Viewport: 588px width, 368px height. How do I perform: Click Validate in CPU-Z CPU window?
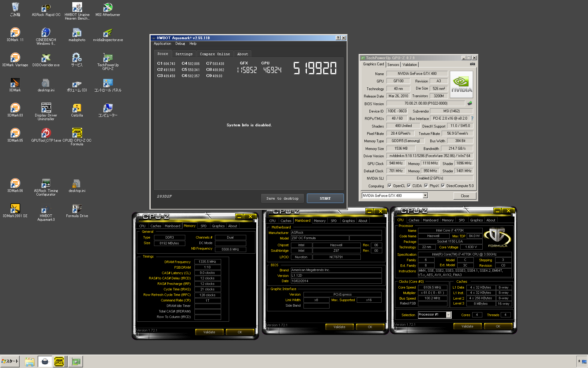click(x=467, y=326)
